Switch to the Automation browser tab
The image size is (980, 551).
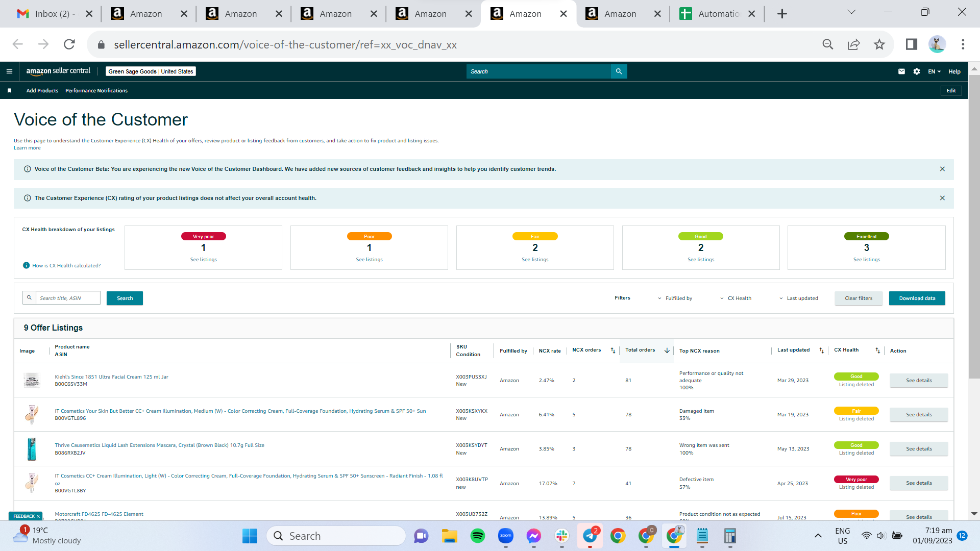pos(718,14)
